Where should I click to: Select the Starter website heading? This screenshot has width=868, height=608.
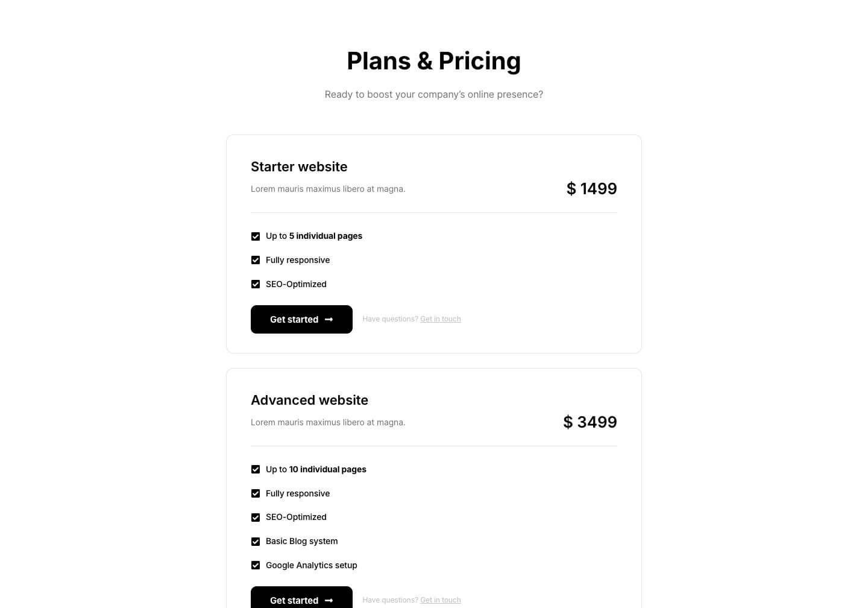(299, 166)
